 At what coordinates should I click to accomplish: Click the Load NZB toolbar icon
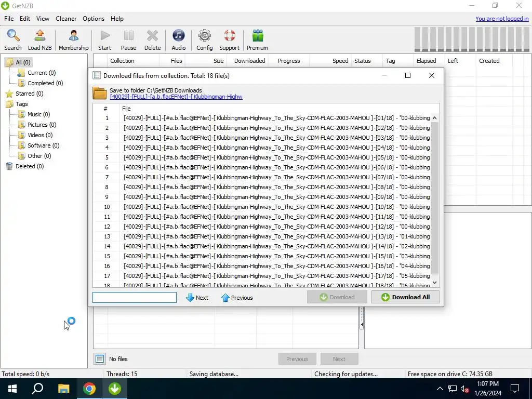click(x=39, y=39)
